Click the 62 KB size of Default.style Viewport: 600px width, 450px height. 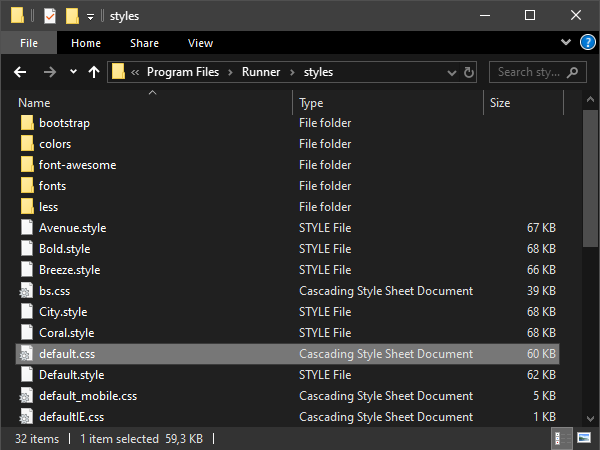(x=541, y=375)
